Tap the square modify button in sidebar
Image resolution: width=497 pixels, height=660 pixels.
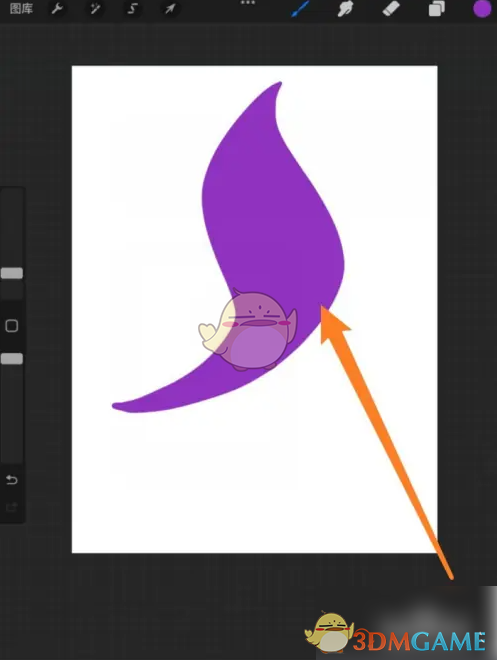click(x=12, y=326)
